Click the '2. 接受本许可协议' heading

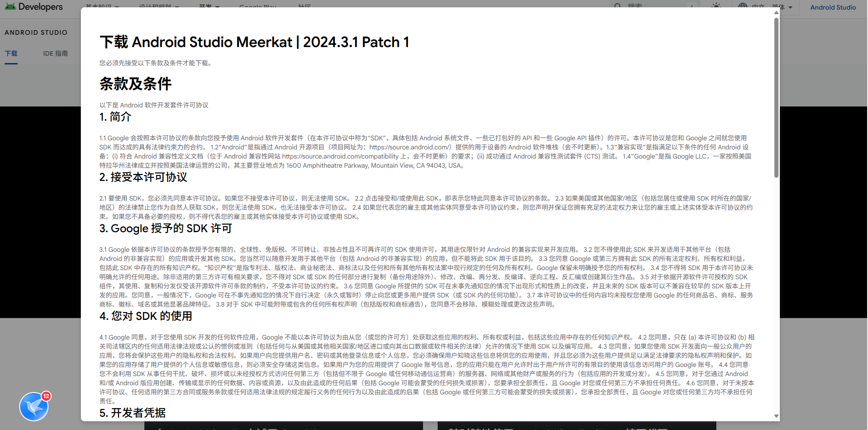[143, 177]
